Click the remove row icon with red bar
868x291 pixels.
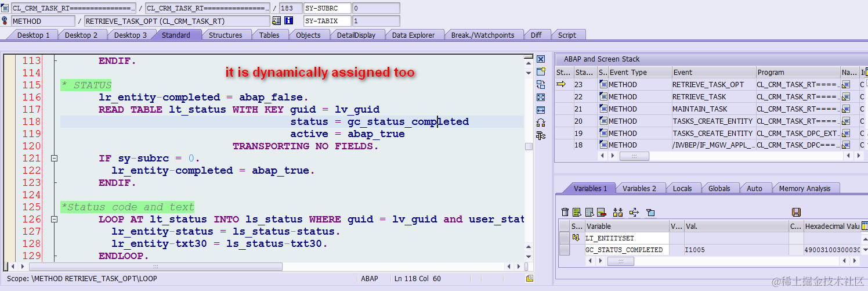coord(601,213)
